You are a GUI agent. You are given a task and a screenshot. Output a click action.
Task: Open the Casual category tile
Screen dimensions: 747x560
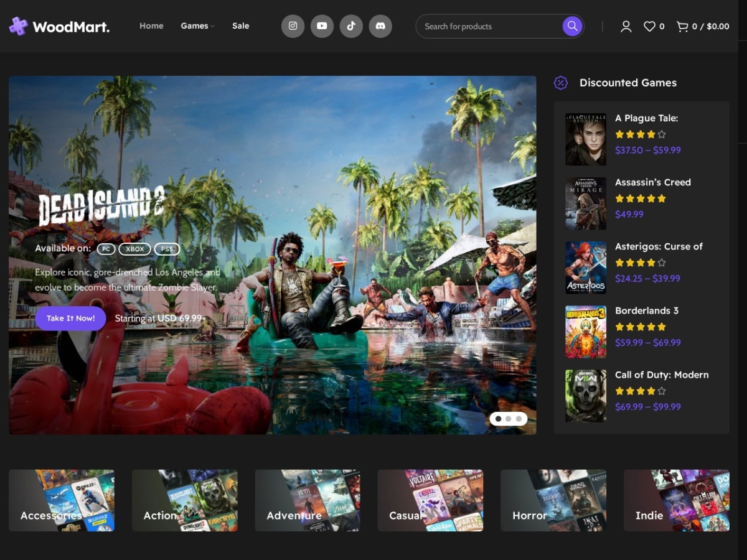click(430, 500)
